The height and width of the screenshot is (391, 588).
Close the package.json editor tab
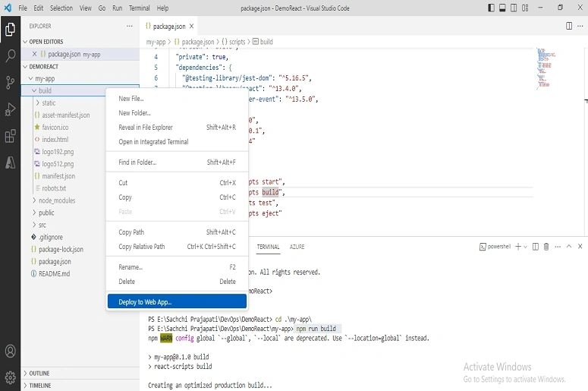click(191, 27)
